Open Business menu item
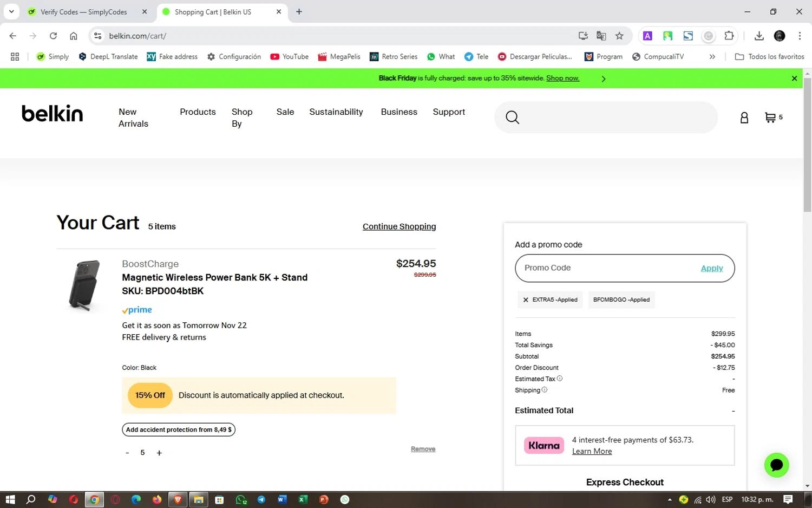Screen dimensions: 812x508 (399, 112)
